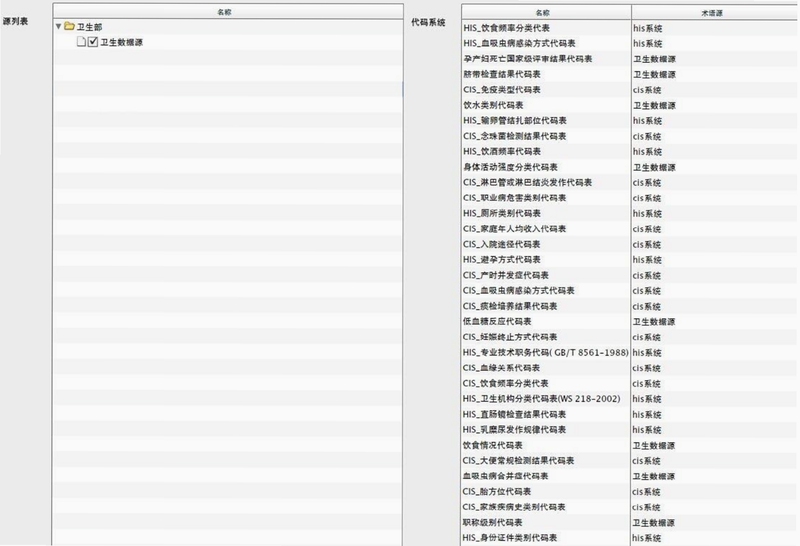Image resolution: width=800 pixels, height=546 pixels.
Task: Select row 饮水类别代码表
Action: click(x=630, y=105)
